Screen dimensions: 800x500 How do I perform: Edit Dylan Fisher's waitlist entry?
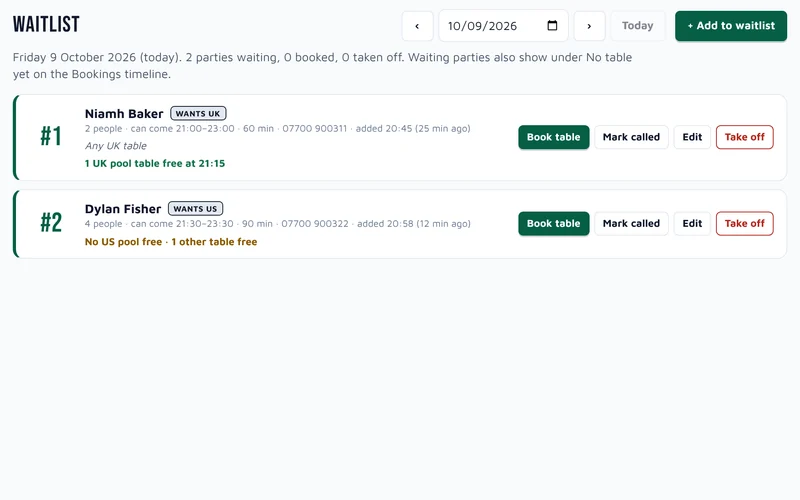pos(692,223)
